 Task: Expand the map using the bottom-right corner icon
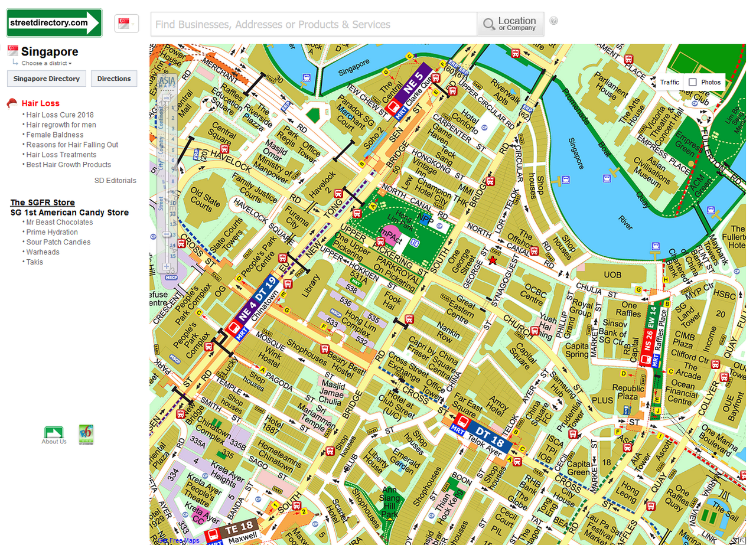coord(741,540)
